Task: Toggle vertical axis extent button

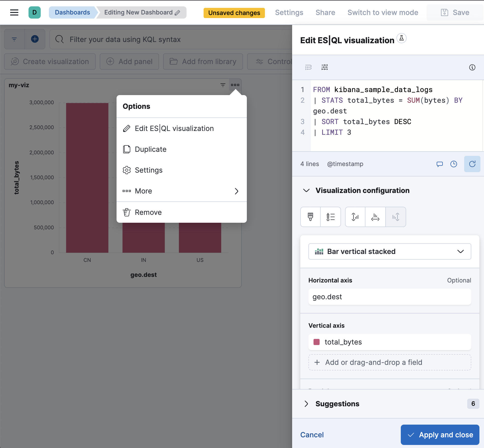Action: point(355,217)
